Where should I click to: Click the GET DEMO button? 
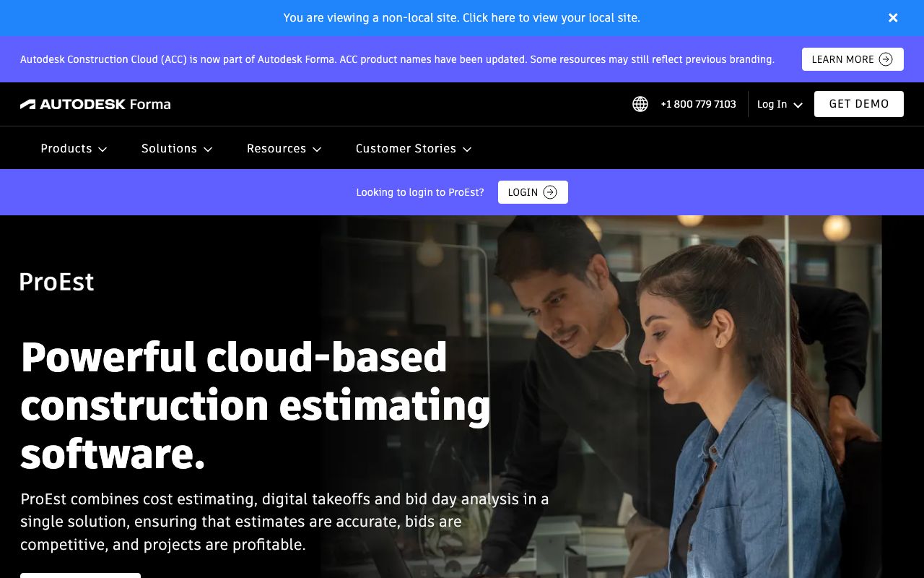click(858, 104)
